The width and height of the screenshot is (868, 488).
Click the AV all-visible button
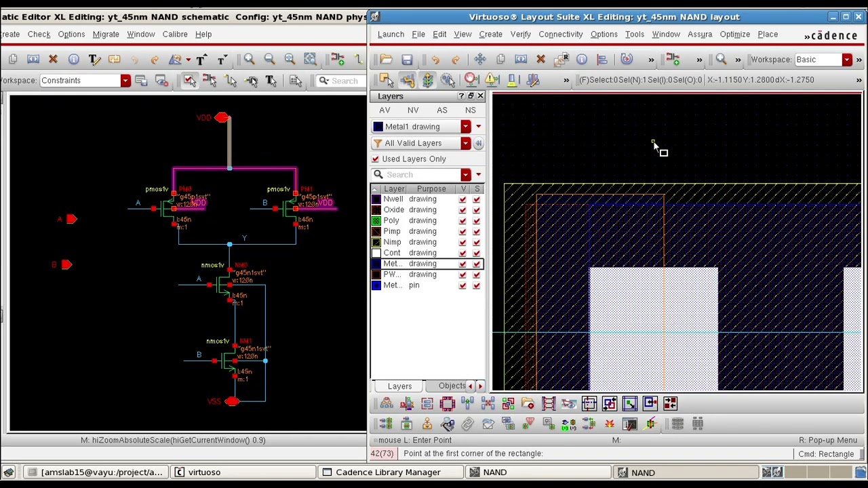[384, 110]
